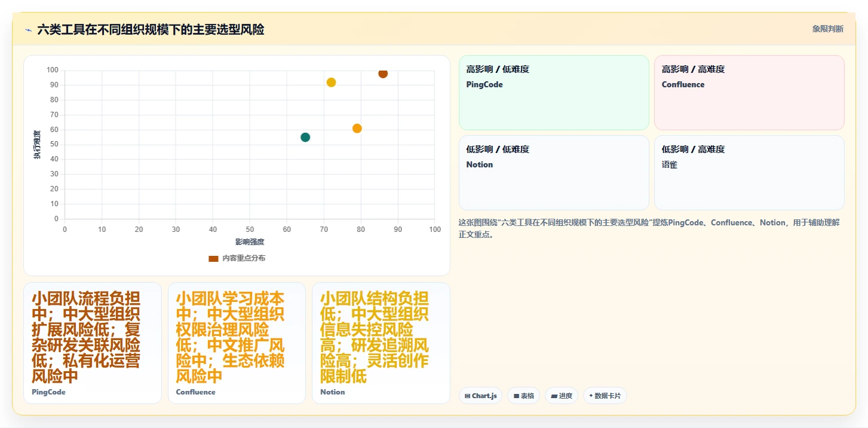Click Confluence in the pink quadrant card

point(683,85)
